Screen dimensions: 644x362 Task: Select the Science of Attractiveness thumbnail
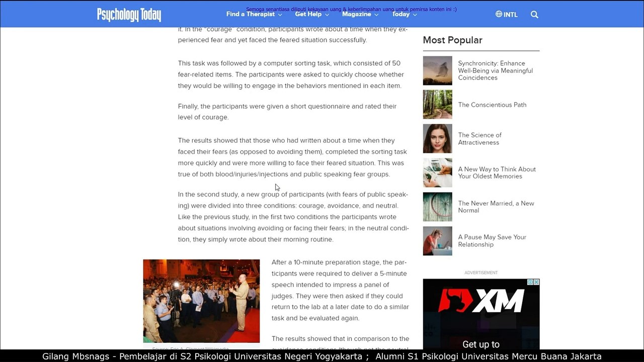437,139
